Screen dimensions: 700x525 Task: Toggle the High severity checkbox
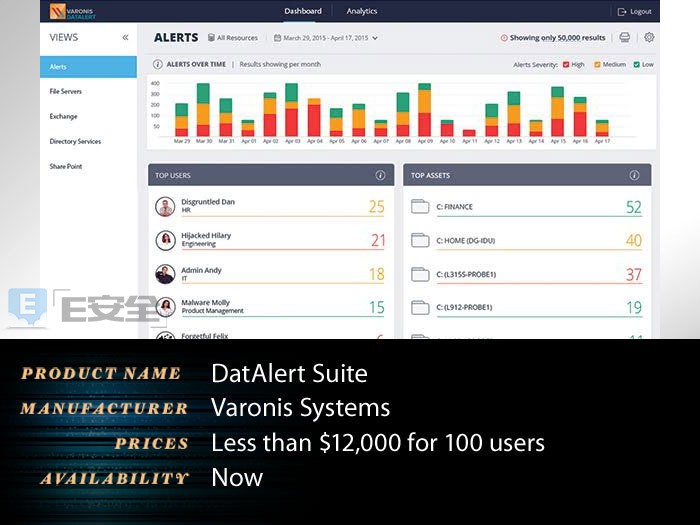[566, 64]
